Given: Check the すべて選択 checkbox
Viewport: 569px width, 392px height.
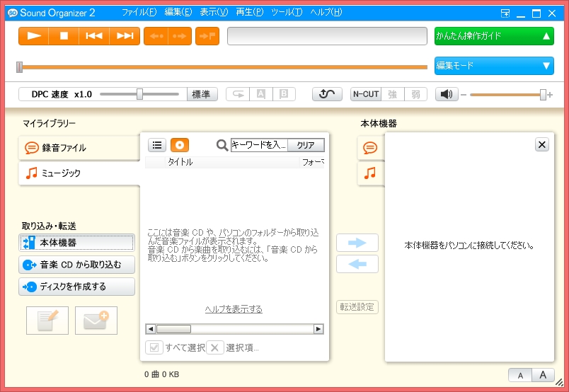Looking at the screenshot, I should pos(154,347).
